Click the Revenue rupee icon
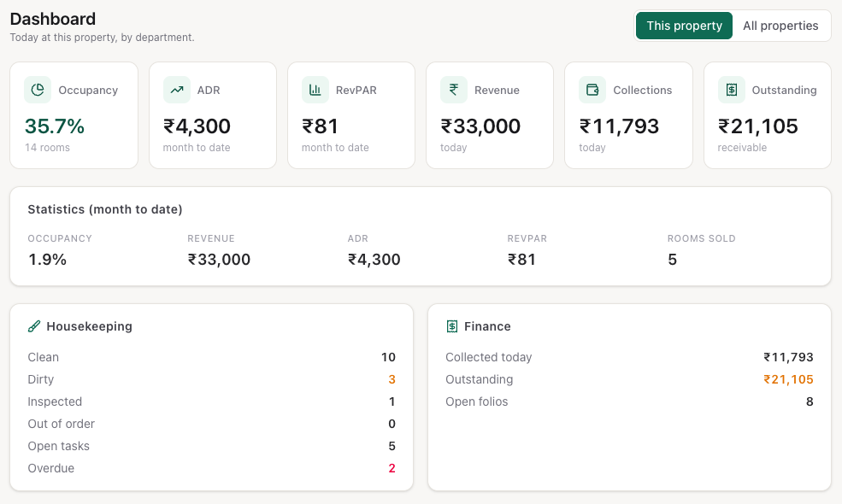 click(454, 90)
